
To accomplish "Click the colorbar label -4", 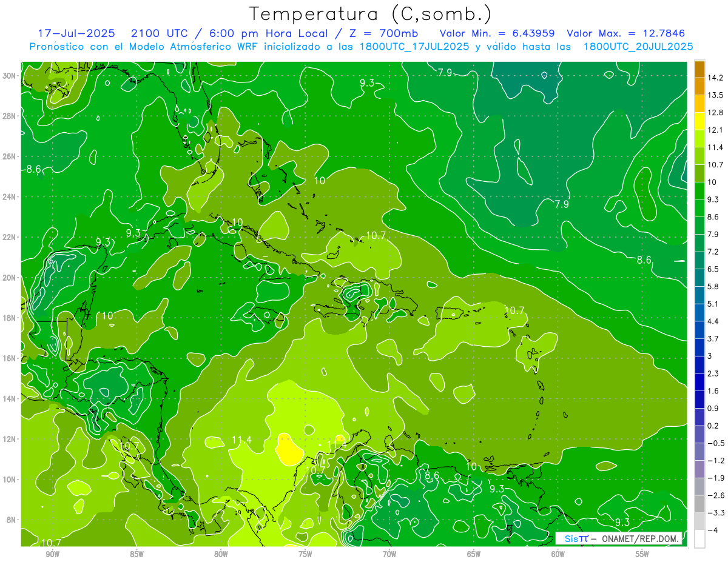I will [x=713, y=530].
